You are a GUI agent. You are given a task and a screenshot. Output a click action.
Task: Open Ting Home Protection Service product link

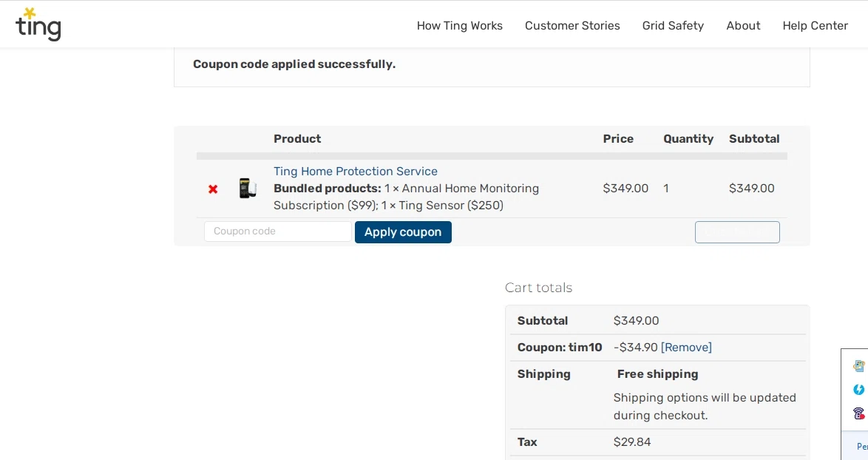click(x=356, y=172)
